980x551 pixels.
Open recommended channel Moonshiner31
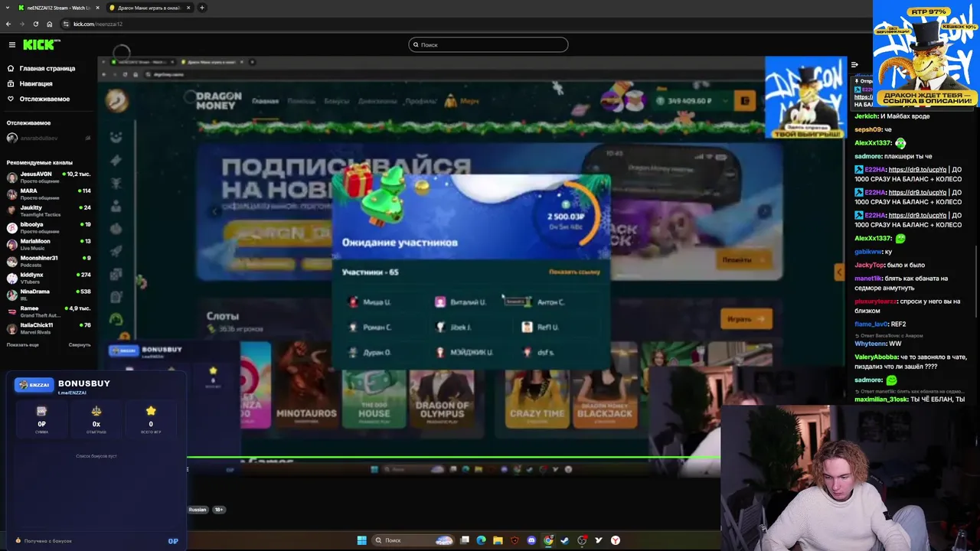coord(49,261)
